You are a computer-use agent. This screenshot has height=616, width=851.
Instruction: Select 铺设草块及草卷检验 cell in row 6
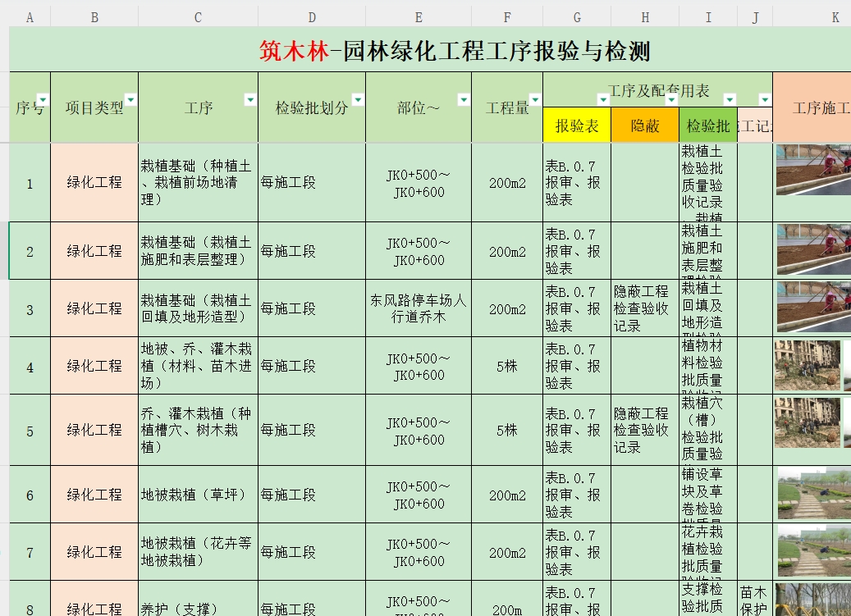[x=708, y=494]
